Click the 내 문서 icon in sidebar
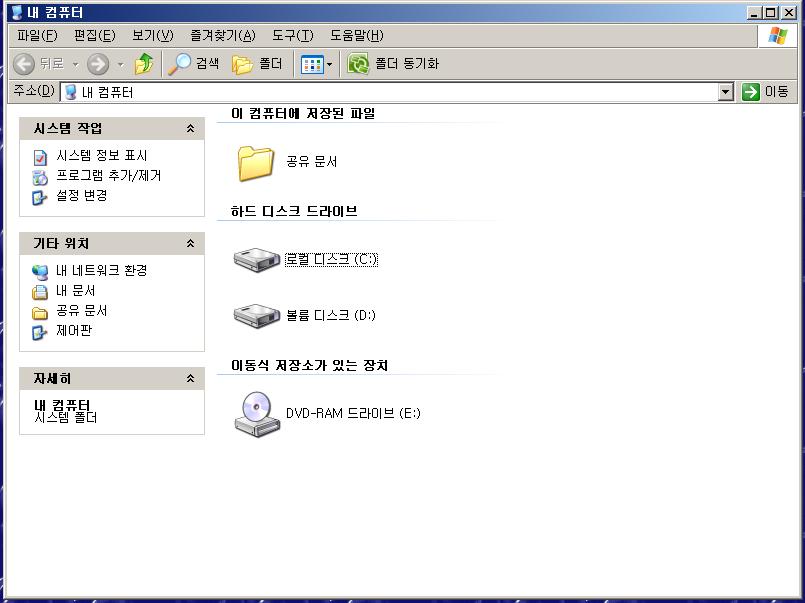 click(x=40, y=291)
